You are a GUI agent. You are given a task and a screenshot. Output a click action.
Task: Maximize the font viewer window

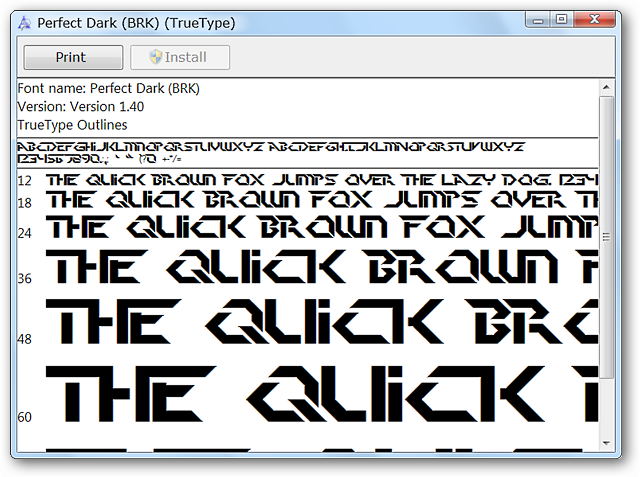click(x=562, y=19)
